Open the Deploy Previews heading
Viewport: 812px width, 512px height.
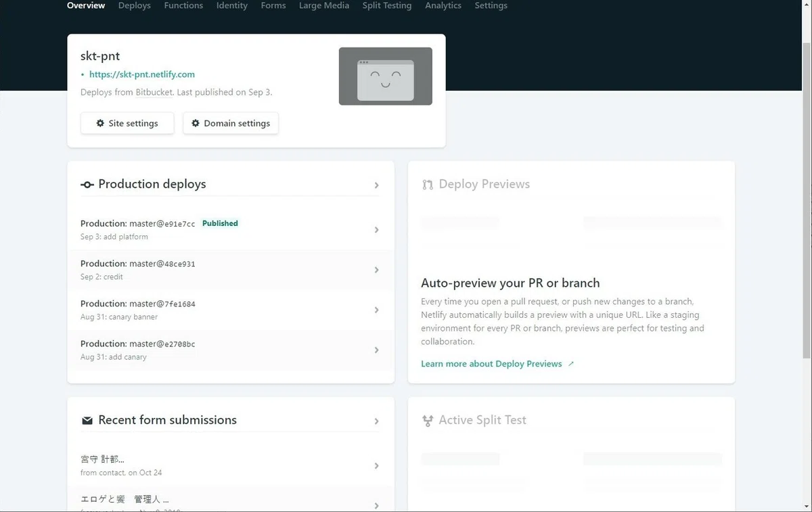(x=484, y=184)
